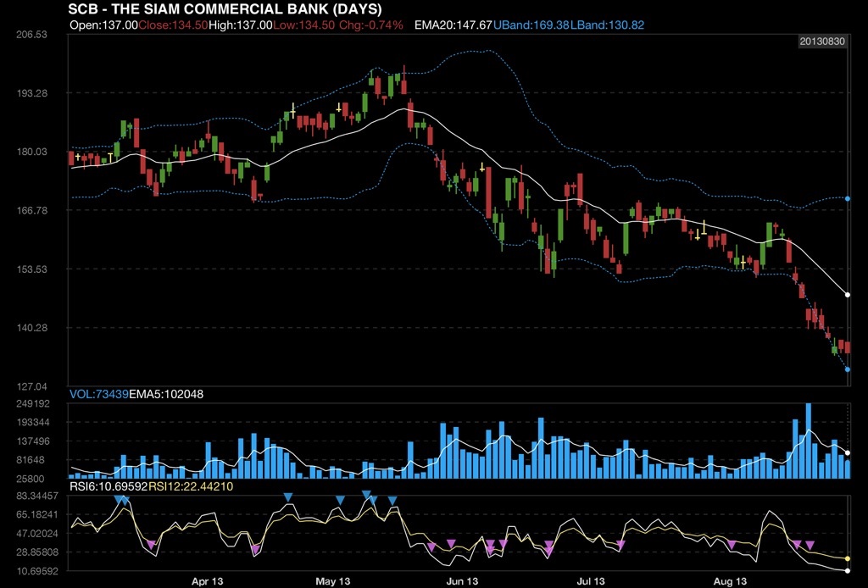This screenshot has height=588, width=868.
Task: Click the RSI6:10.69592 indicator label
Action: click(108, 487)
